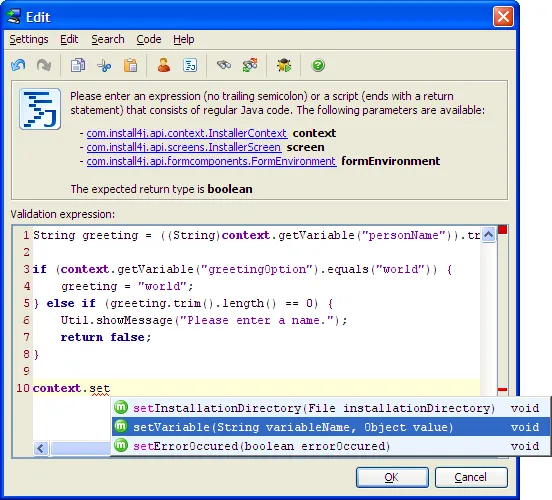Click the bug test-compile icon
Screen dimensions: 552x500
pos(284,65)
